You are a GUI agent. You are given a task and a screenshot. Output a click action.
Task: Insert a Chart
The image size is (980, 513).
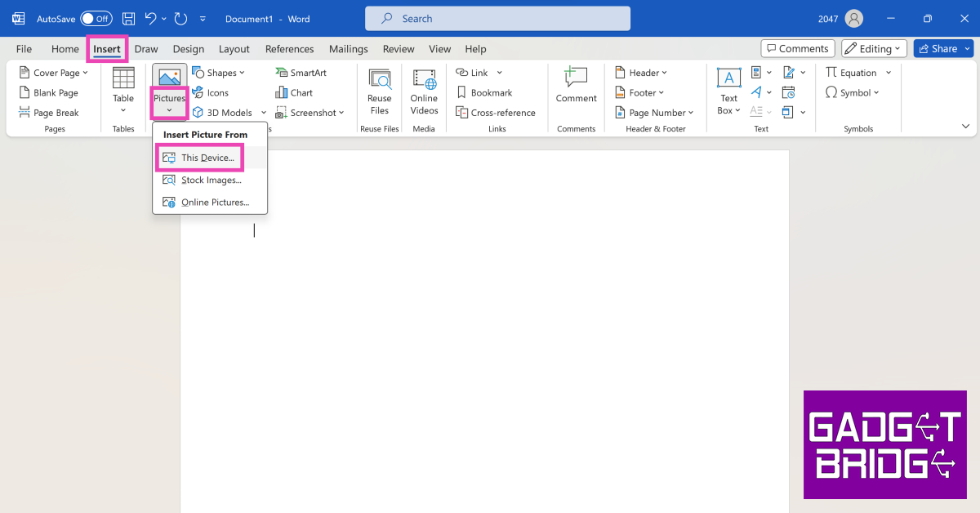[x=294, y=93]
